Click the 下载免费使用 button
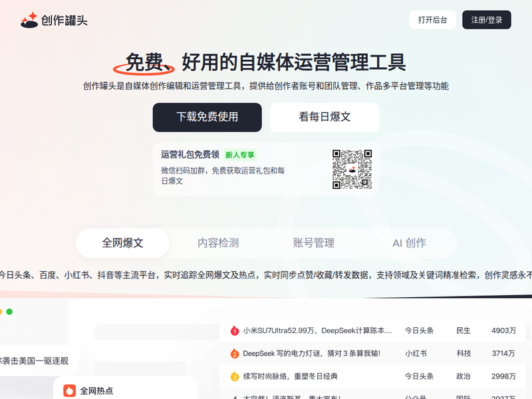 [x=207, y=117]
